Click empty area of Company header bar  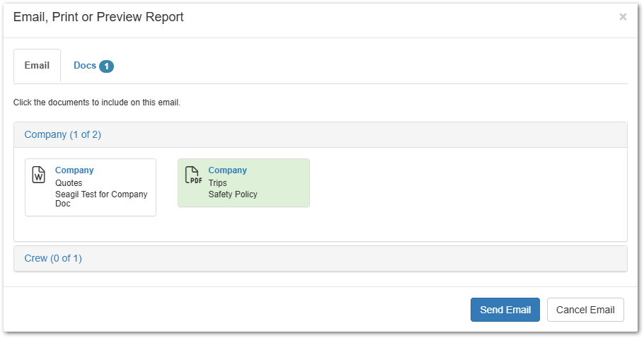[362, 134]
